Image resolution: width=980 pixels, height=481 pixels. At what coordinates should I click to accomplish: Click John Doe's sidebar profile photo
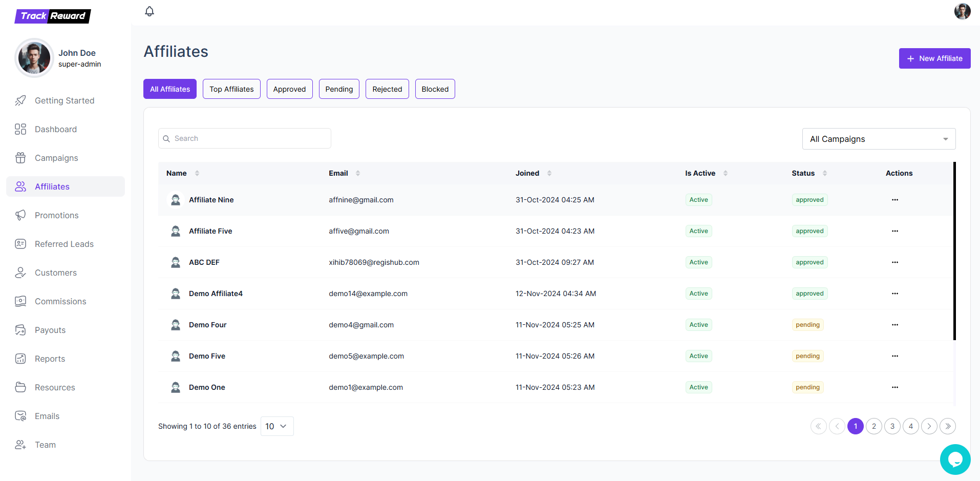(34, 58)
